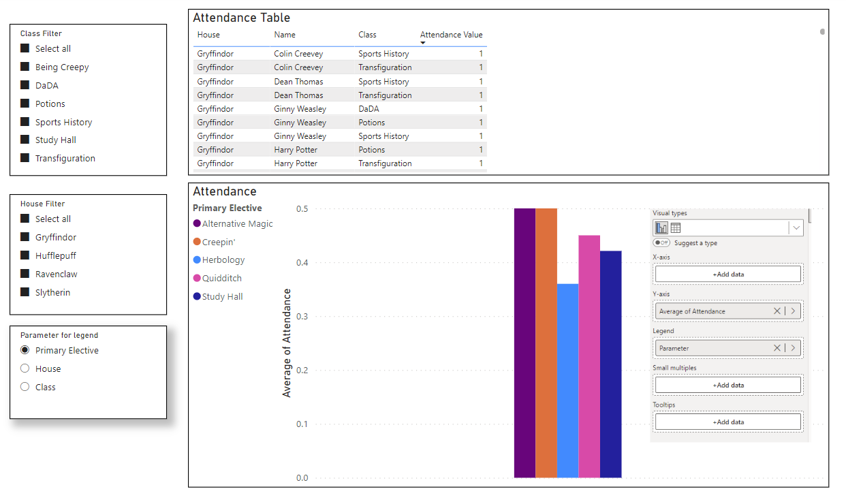Check DaDA in Class Filter
Image resolution: width=846 pixels, height=504 pixels.
coord(25,85)
